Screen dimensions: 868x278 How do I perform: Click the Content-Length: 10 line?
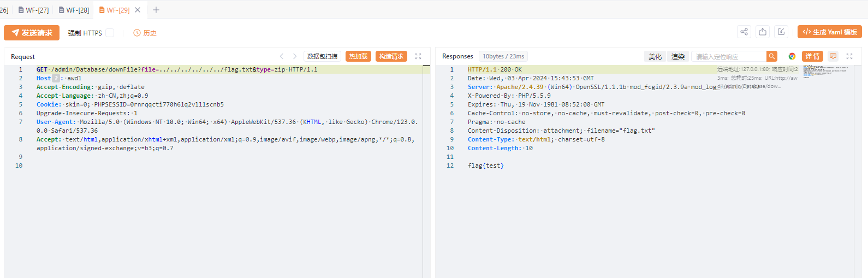coord(500,148)
